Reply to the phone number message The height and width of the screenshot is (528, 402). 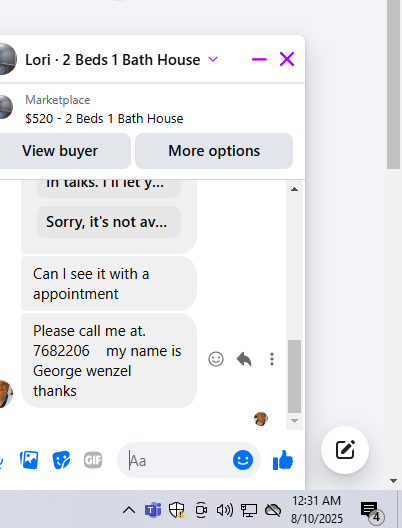244,359
